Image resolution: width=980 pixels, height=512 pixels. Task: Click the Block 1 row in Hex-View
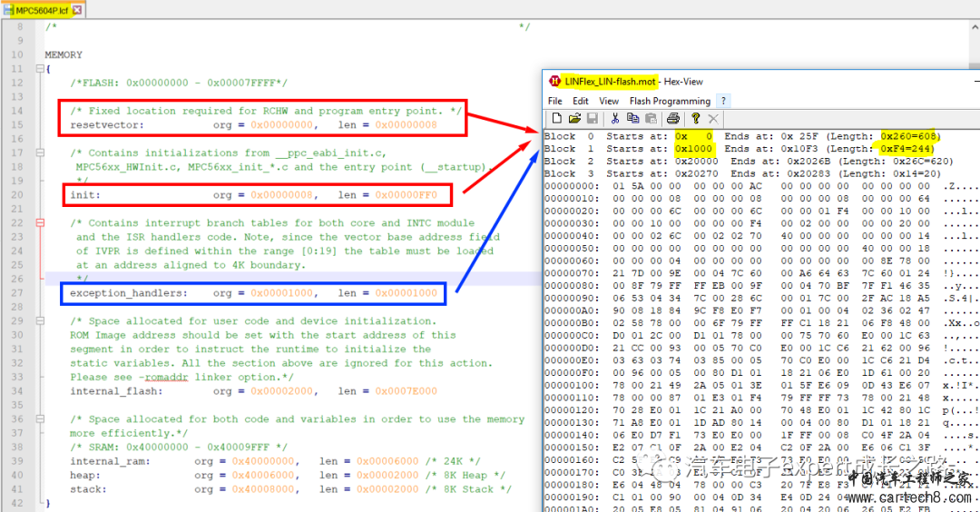740,149
